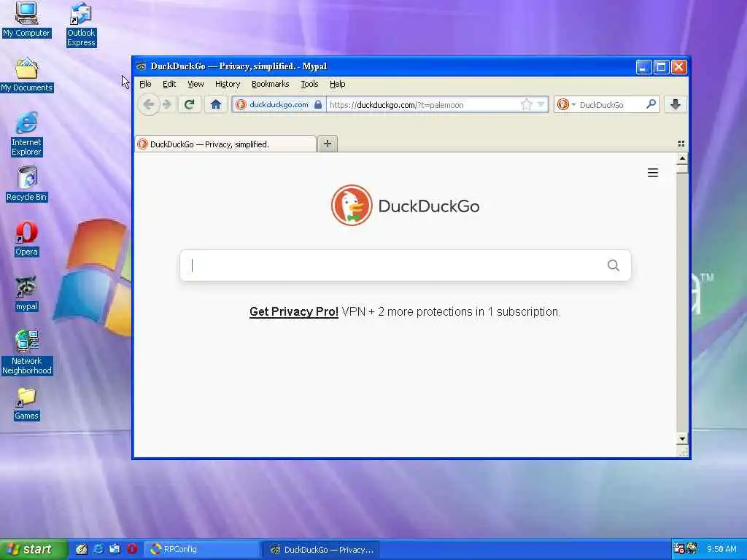Select the My Documents desktop icon
Viewport: 747px width, 560px height.
pyautogui.click(x=27, y=75)
